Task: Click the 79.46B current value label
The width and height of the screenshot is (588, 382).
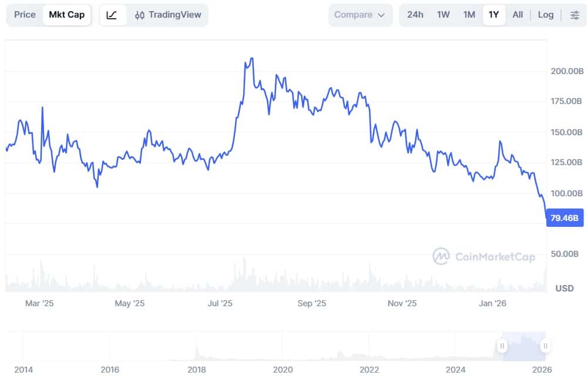Action: coord(565,218)
